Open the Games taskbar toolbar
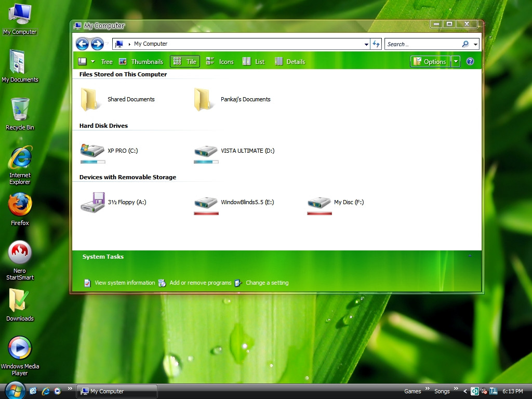 click(x=413, y=391)
